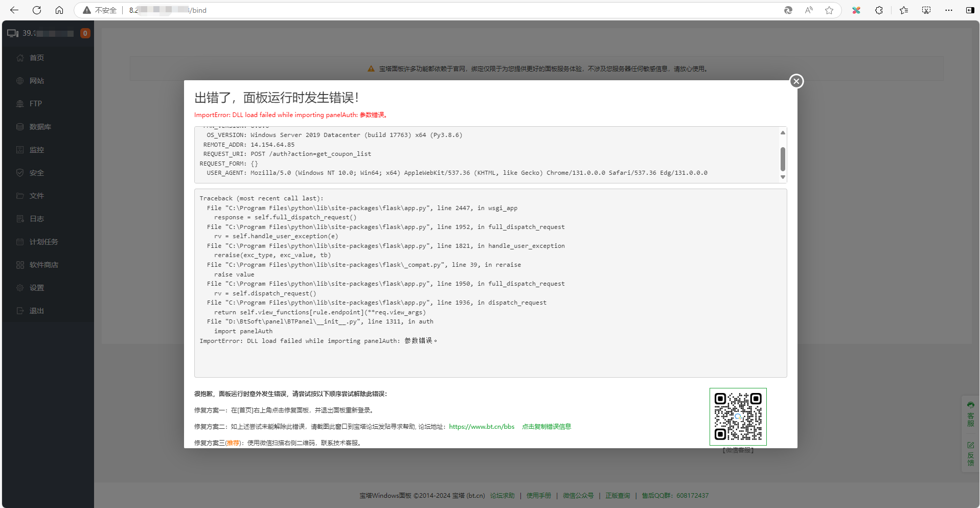The image size is (980, 508).
Task: Open the https://www.bt.cn/bbs forum link
Action: [482, 427]
